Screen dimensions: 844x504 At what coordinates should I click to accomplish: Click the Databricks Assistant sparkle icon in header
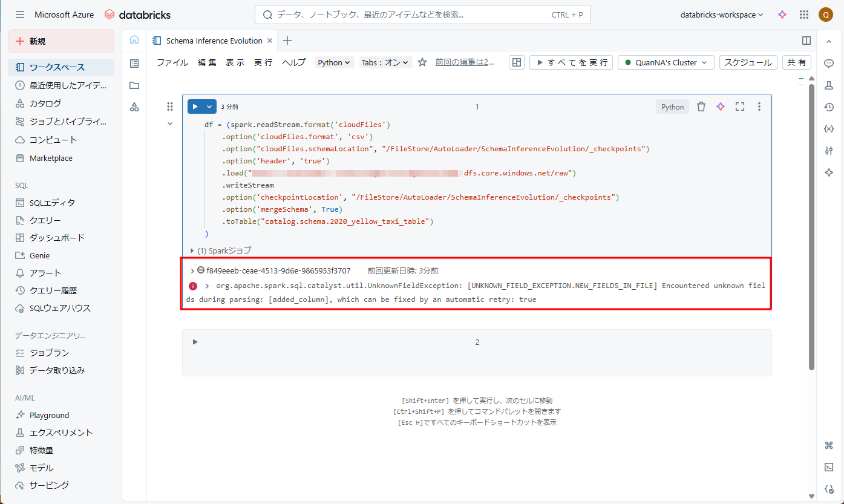782,15
